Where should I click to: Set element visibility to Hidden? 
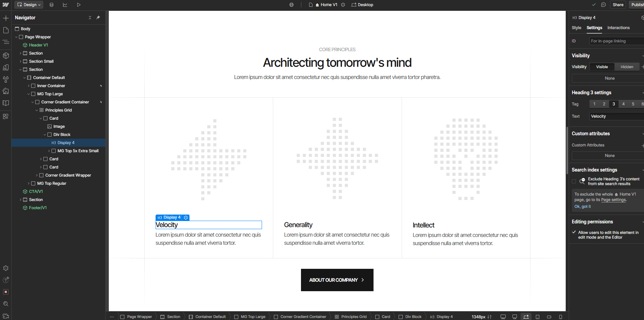[x=627, y=67]
